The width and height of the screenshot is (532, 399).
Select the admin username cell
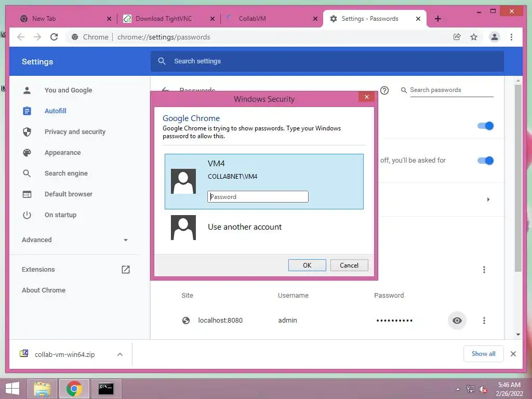coord(287,320)
